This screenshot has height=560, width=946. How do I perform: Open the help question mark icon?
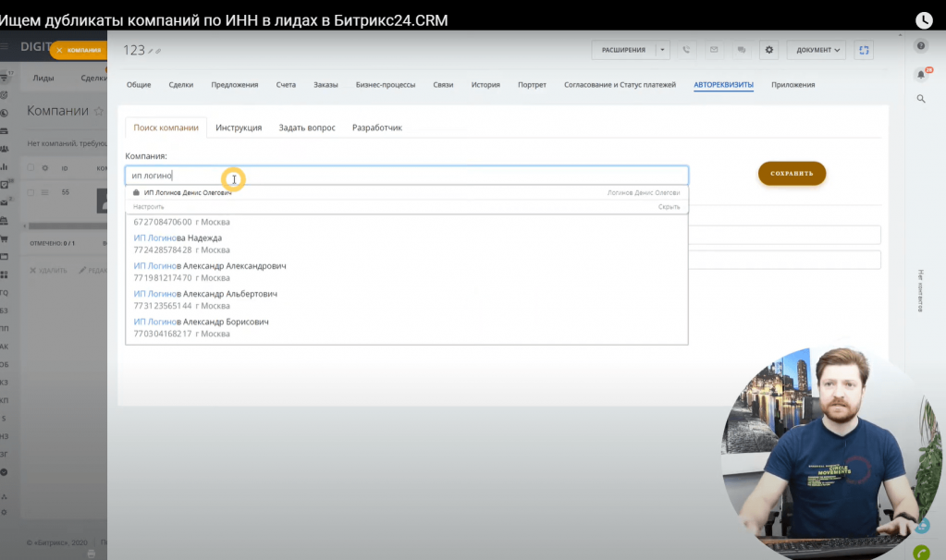click(x=921, y=46)
